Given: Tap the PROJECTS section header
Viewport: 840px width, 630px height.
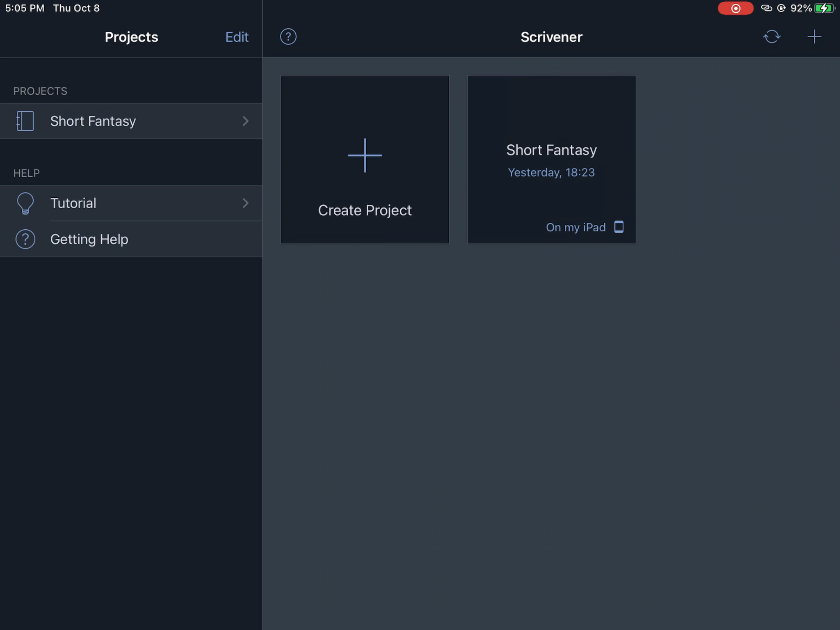Looking at the screenshot, I should [x=40, y=91].
